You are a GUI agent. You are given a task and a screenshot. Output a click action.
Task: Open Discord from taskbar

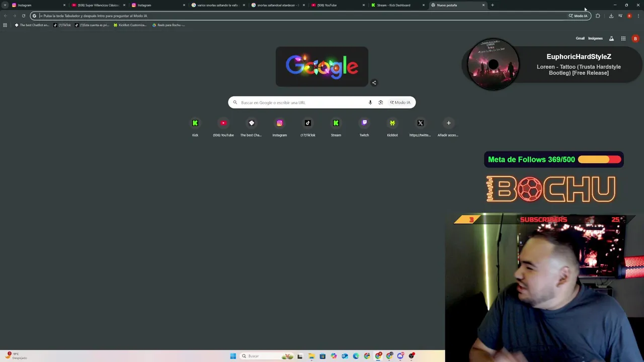400,356
